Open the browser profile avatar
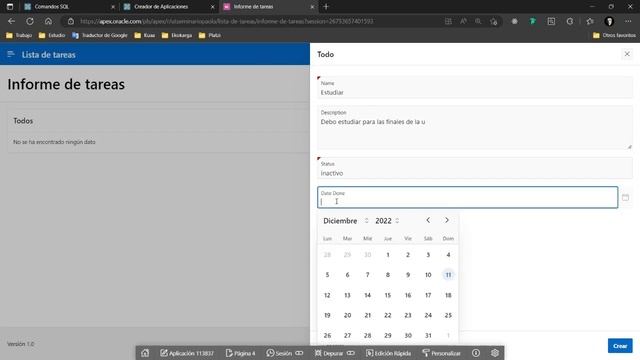The height and width of the screenshot is (360, 640). click(x=609, y=21)
